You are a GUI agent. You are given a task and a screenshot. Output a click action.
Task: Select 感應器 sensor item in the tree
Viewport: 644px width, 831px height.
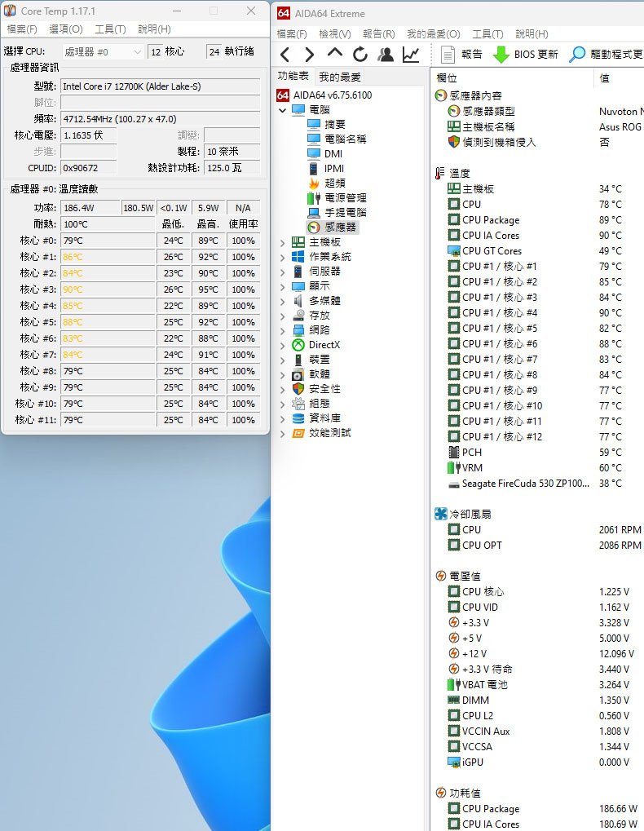[332, 227]
